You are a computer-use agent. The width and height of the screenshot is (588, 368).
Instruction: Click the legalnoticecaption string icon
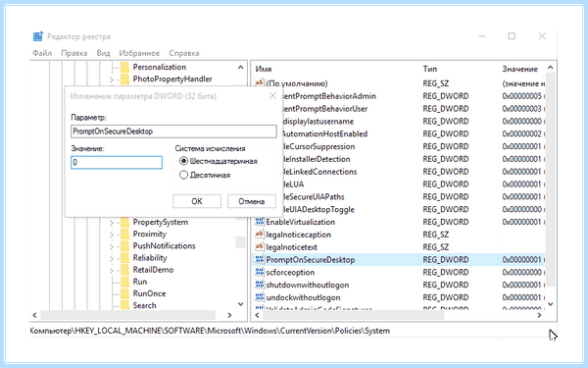coord(259,235)
